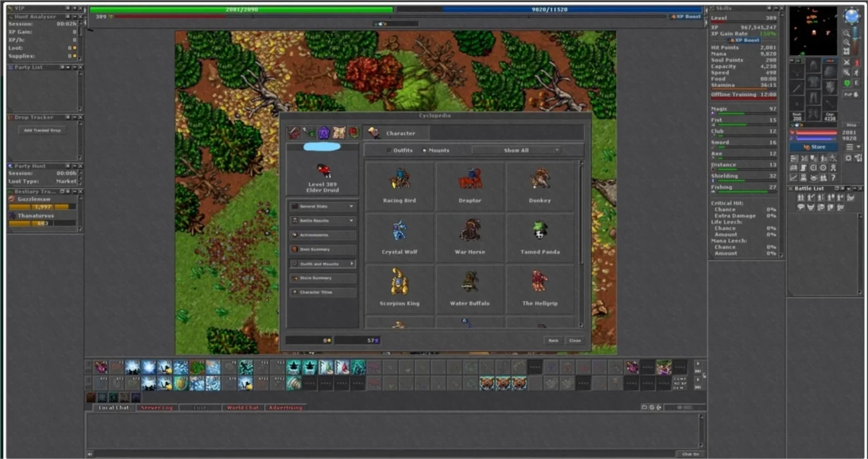Open the Map tab icon in Cyclopedia

coord(339,133)
